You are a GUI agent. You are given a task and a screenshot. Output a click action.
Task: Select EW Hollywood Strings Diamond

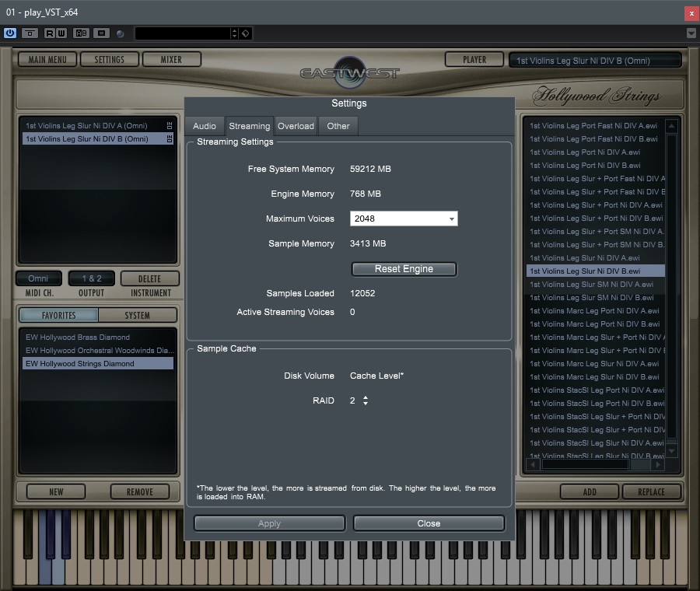pyautogui.click(x=98, y=363)
